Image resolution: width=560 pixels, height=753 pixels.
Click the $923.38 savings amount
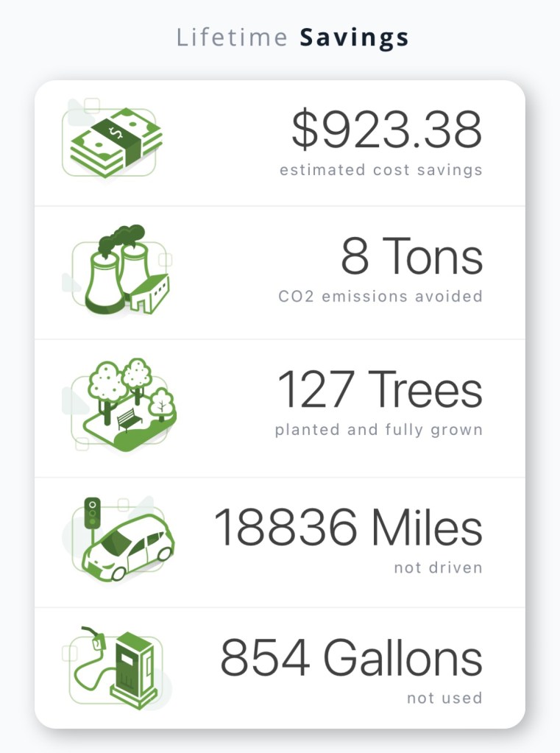(386, 130)
